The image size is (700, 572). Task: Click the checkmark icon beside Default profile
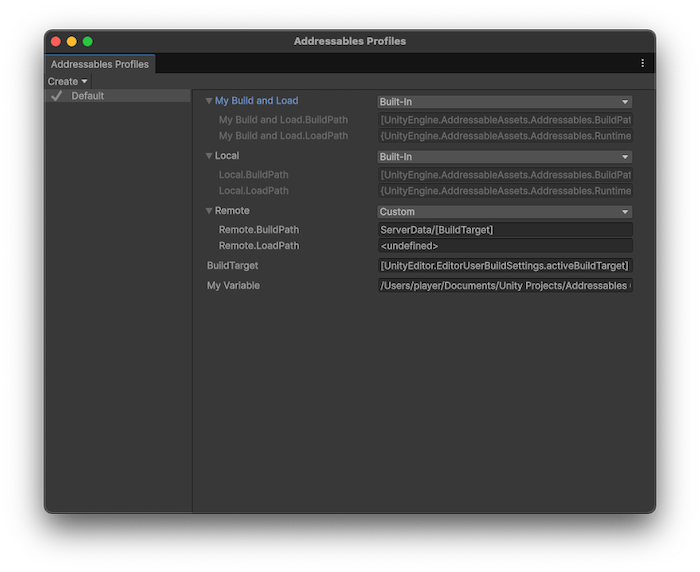[57, 96]
